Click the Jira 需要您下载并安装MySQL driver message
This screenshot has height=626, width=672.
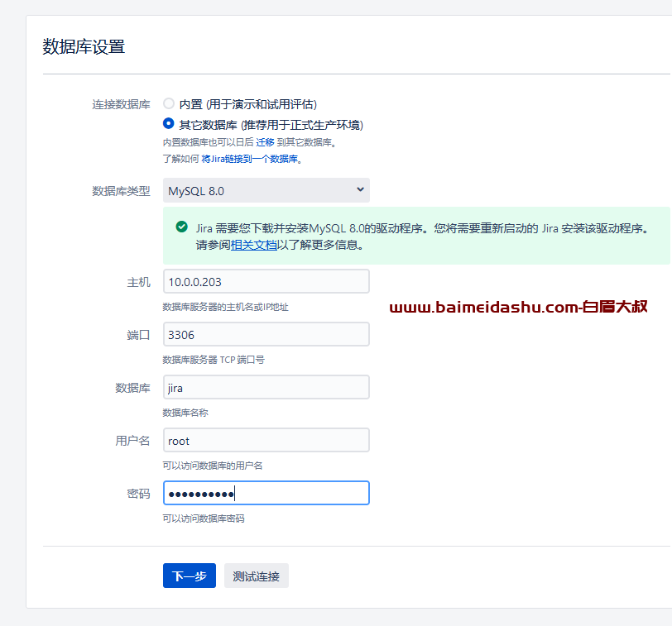(x=423, y=237)
